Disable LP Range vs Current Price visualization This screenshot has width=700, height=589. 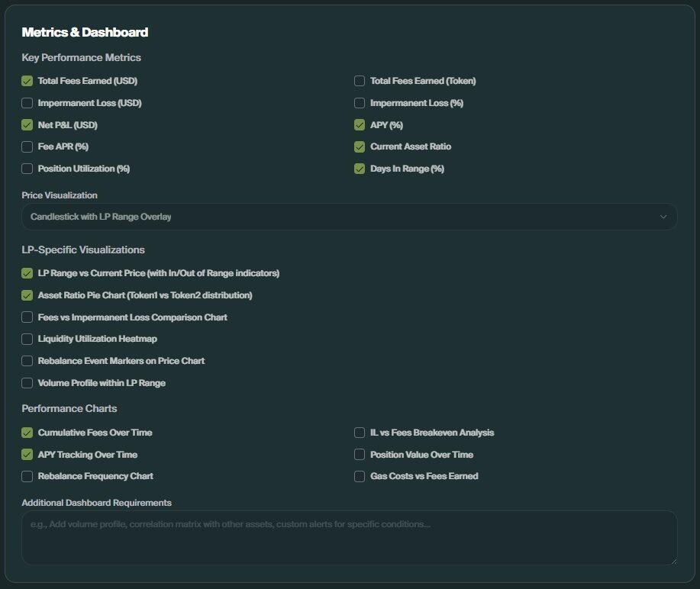pyautogui.click(x=27, y=273)
